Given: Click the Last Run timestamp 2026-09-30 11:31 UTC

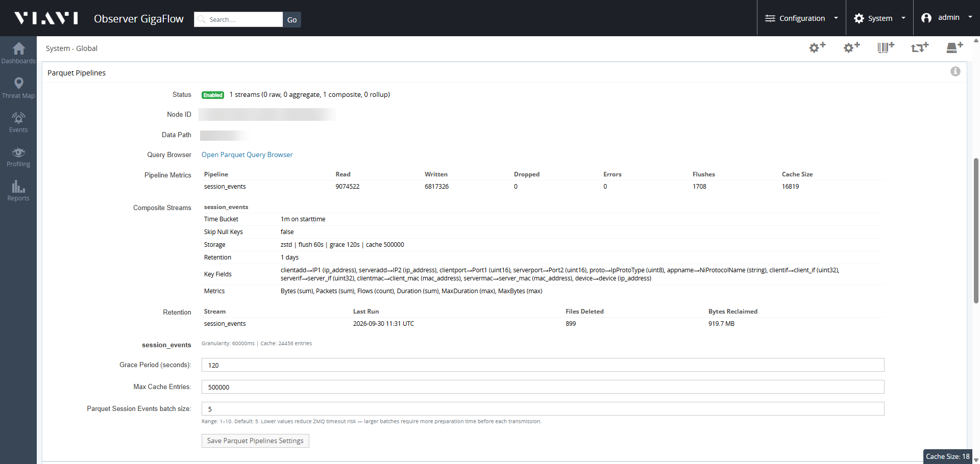Looking at the screenshot, I should [383, 324].
